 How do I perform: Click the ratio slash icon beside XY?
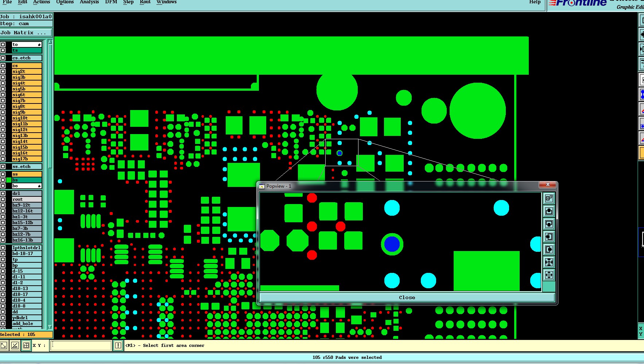click(15, 345)
